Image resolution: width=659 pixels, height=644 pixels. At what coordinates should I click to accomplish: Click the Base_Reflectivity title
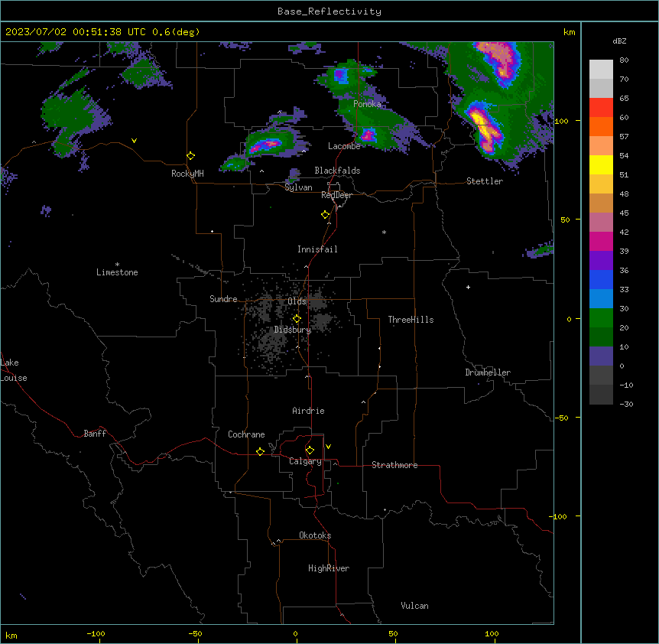(329, 11)
